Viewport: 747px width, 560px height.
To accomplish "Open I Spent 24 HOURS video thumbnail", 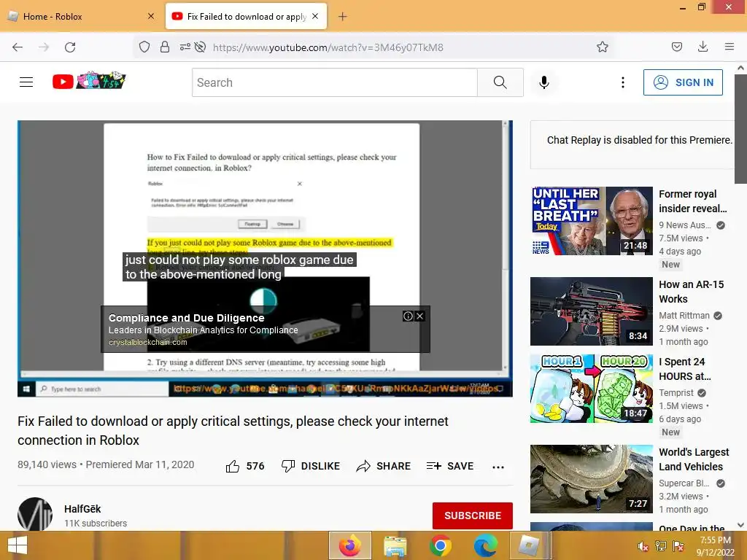I will (x=591, y=389).
